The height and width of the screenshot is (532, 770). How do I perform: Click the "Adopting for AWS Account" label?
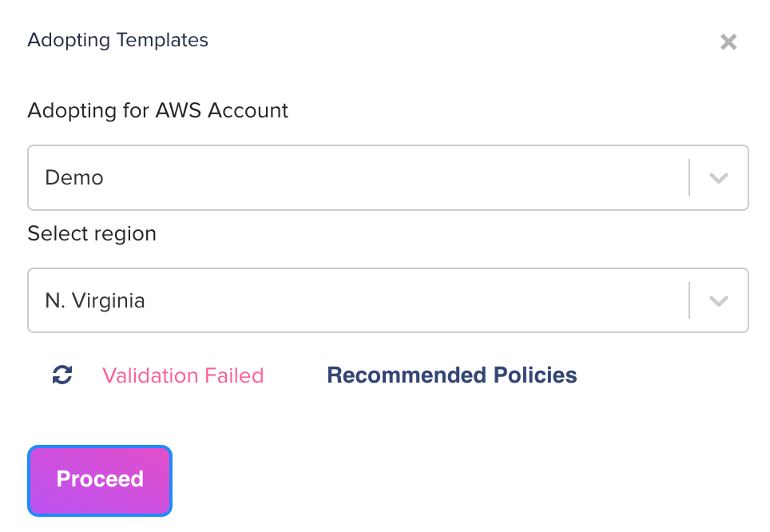[157, 110]
